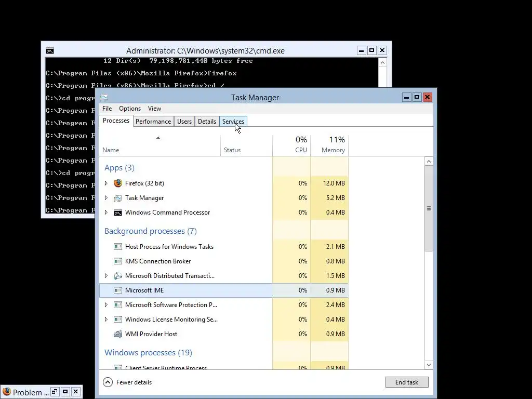Select the WMI Provider Host row

tap(223, 334)
